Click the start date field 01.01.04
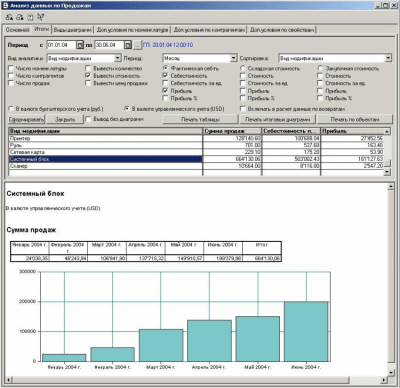 coord(61,45)
